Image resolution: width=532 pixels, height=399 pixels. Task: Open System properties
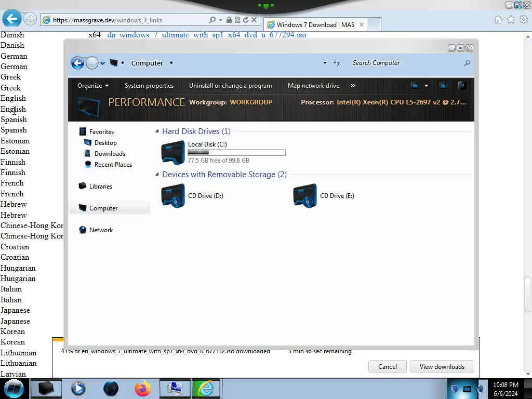(149, 86)
